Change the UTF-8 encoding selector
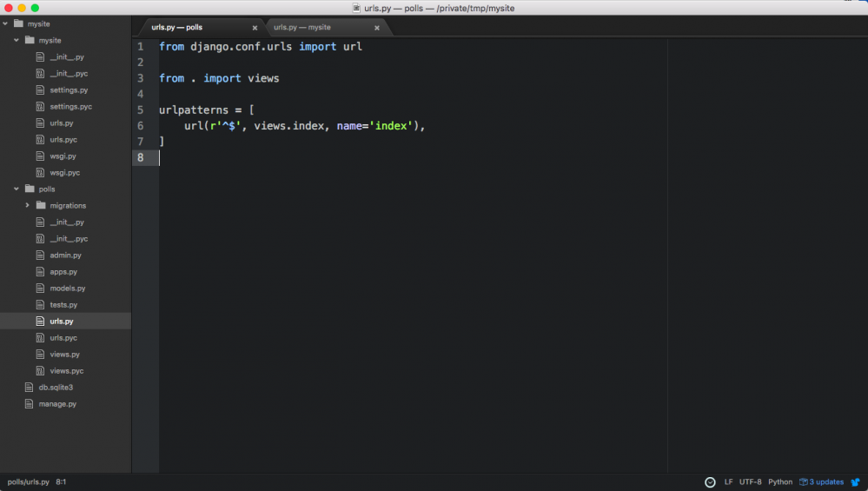 click(x=750, y=482)
